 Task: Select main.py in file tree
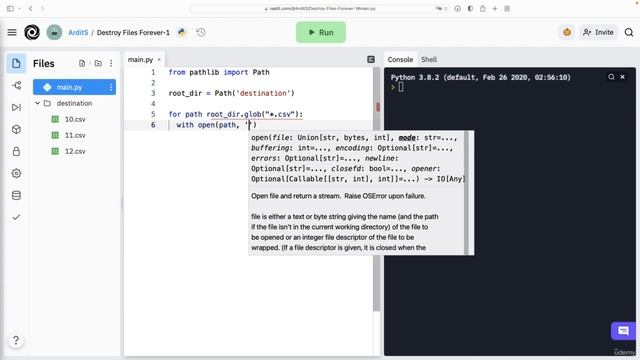(x=74, y=87)
